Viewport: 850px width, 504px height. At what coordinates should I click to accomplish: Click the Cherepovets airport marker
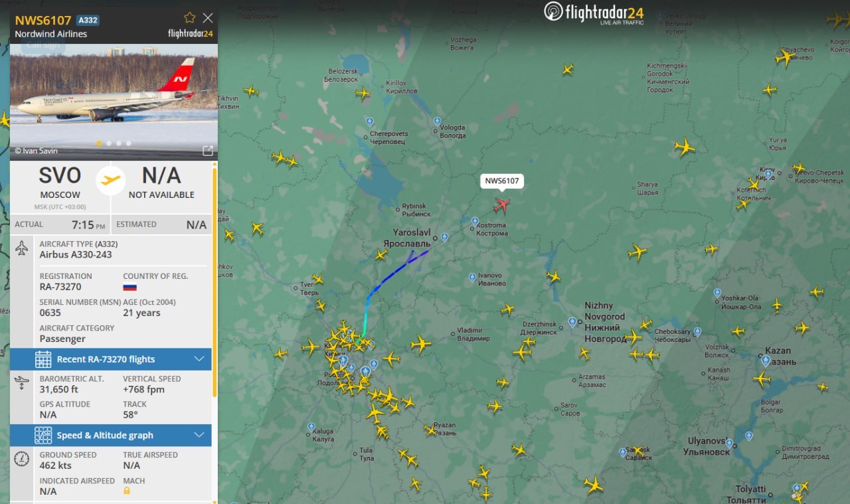(x=370, y=122)
